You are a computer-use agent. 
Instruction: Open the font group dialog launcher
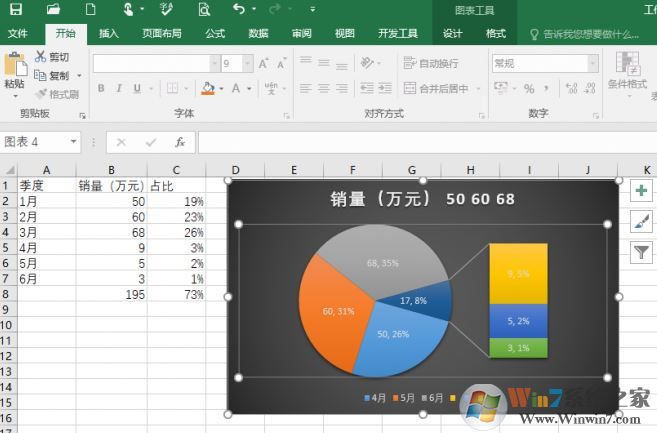click(287, 116)
